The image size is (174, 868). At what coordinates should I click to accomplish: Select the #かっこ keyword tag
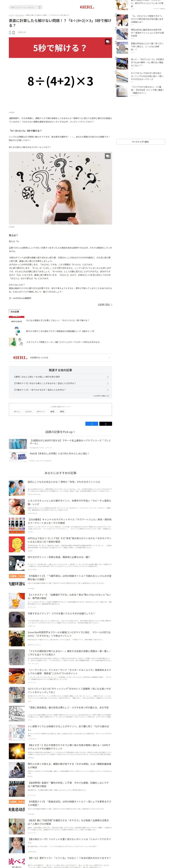[17, 411]
